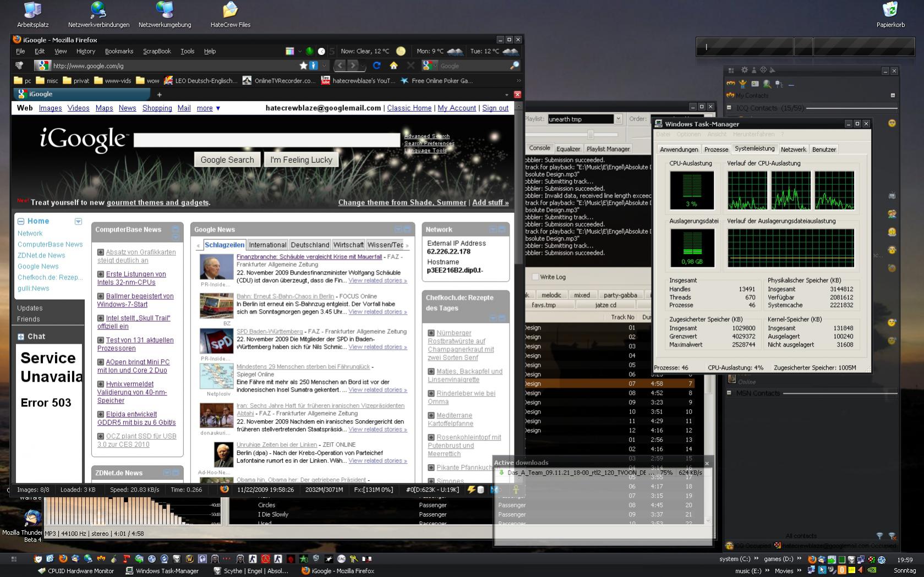Expand the Chat section in sidebar

[21, 337]
